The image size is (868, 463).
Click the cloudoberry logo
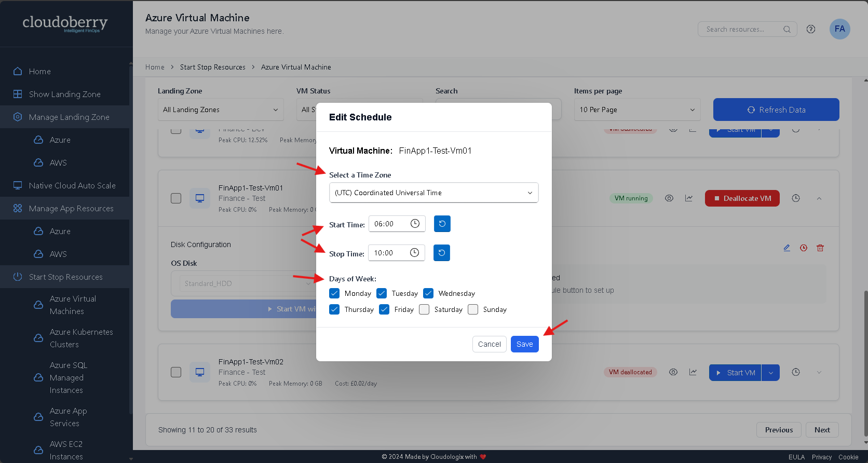65,23
